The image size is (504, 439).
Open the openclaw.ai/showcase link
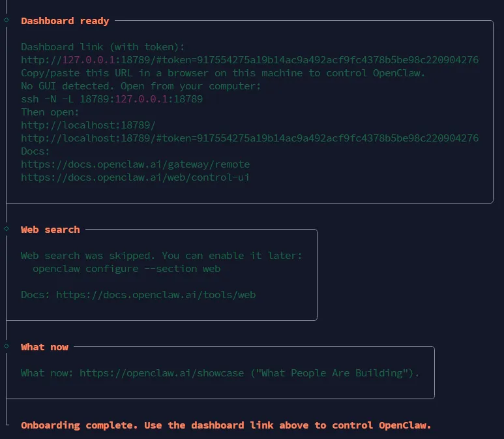coord(162,373)
